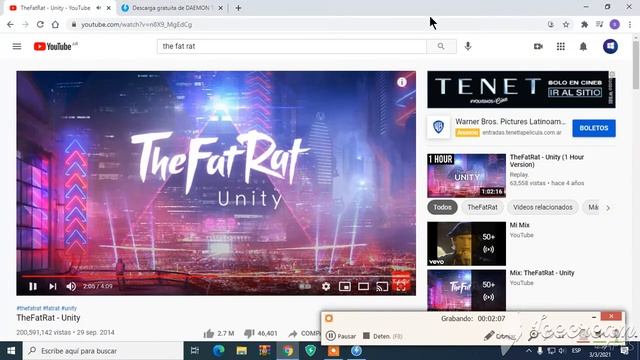Viewport: 640px width, 360px height.
Task: Enable miniplayer mode in the player
Action: [344, 287]
